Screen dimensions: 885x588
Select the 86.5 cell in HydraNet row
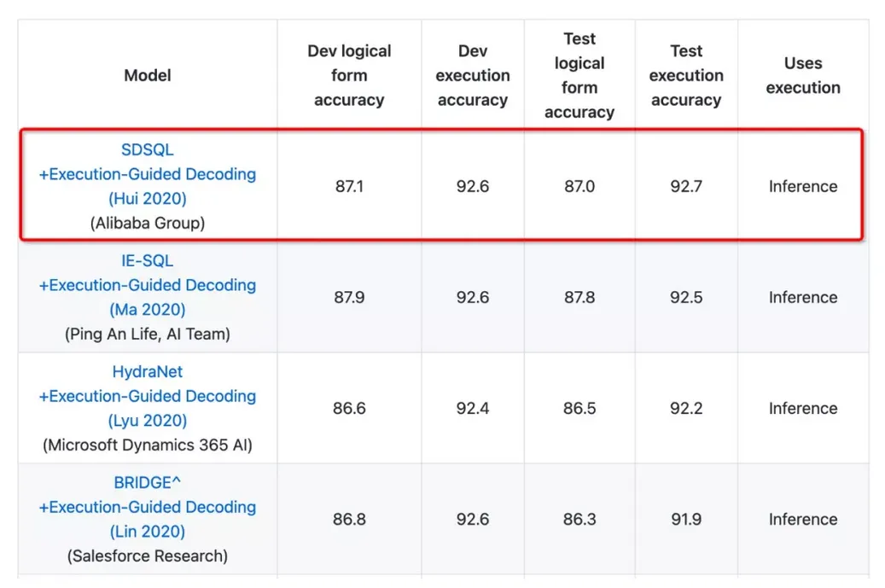pyautogui.click(x=579, y=408)
